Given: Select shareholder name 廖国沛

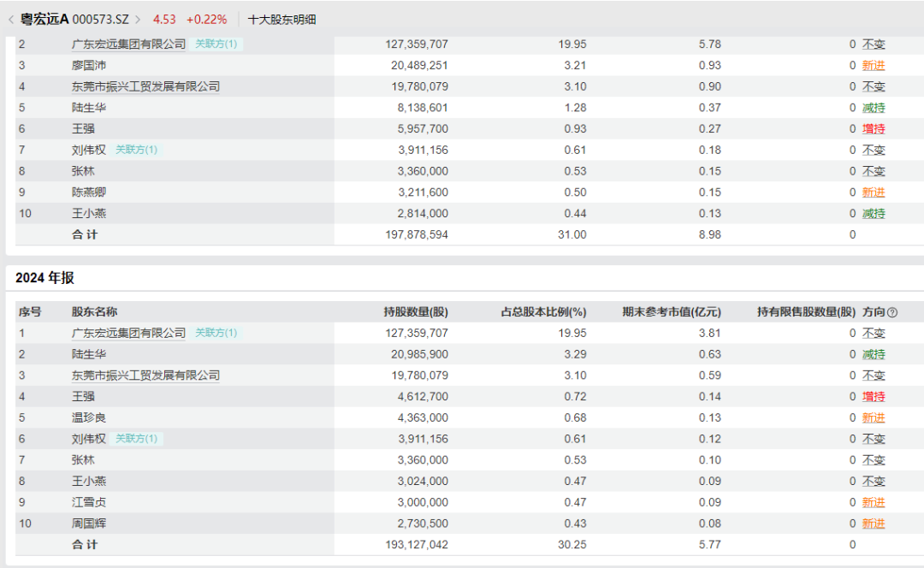Looking at the screenshot, I should (x=88, y=65).
